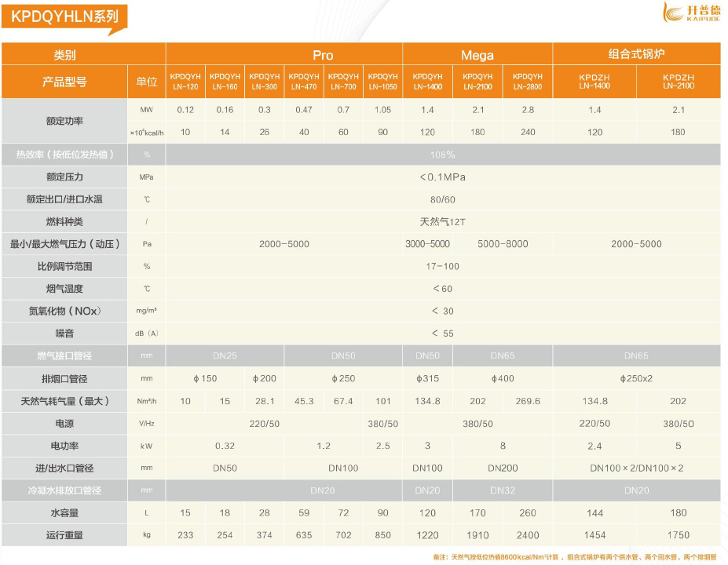Screen dimensions: 728x565
Task: Click the φ400 flue diameter value
Action: (503, 378)
